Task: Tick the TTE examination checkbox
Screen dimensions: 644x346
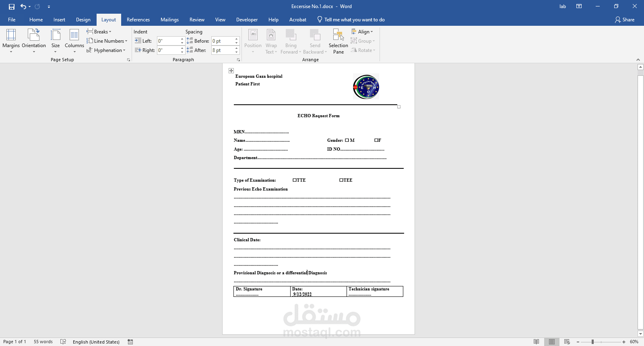Action: 295,180
